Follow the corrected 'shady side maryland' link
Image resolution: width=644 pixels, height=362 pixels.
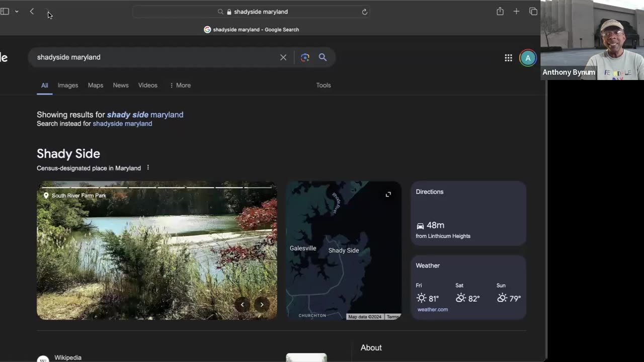point(145,115)
